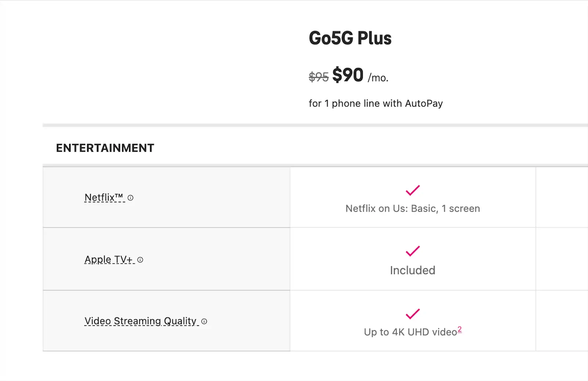This screenshot has width=588, height=381.
Task: Click the ENTERTAINMENT section header
Action: click(x=105, y=148)
